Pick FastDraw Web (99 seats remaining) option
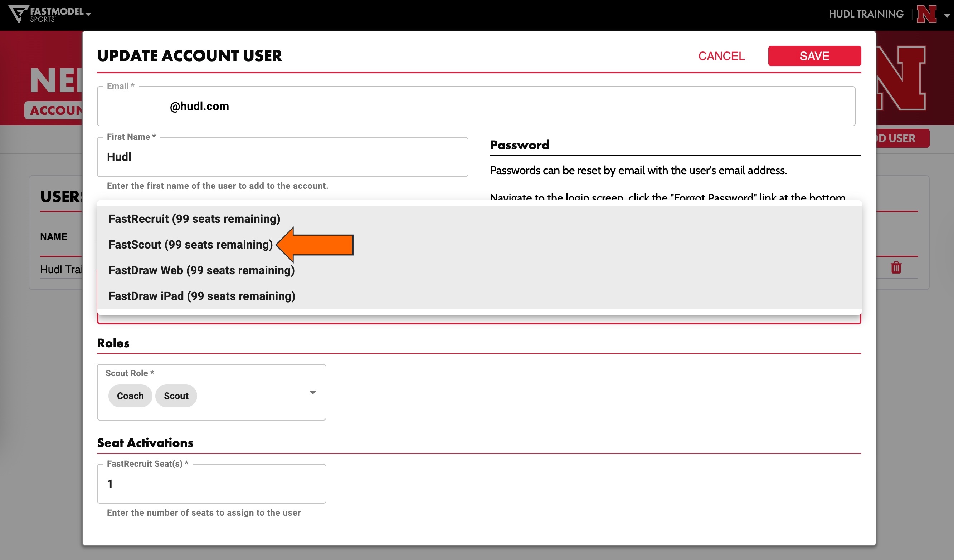Image resolution: width=954 pixels, height=560 pixels. pos(479,270)
